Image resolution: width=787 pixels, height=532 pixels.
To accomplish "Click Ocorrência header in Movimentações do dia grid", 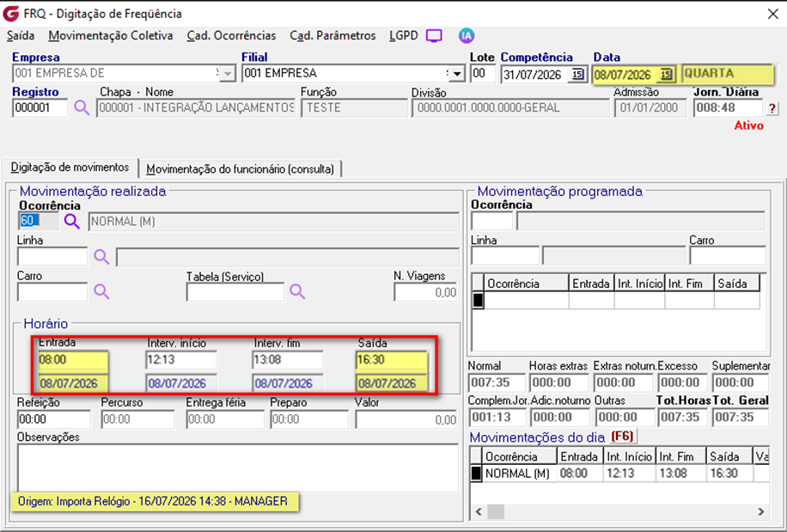I will [x=519, y=456].
